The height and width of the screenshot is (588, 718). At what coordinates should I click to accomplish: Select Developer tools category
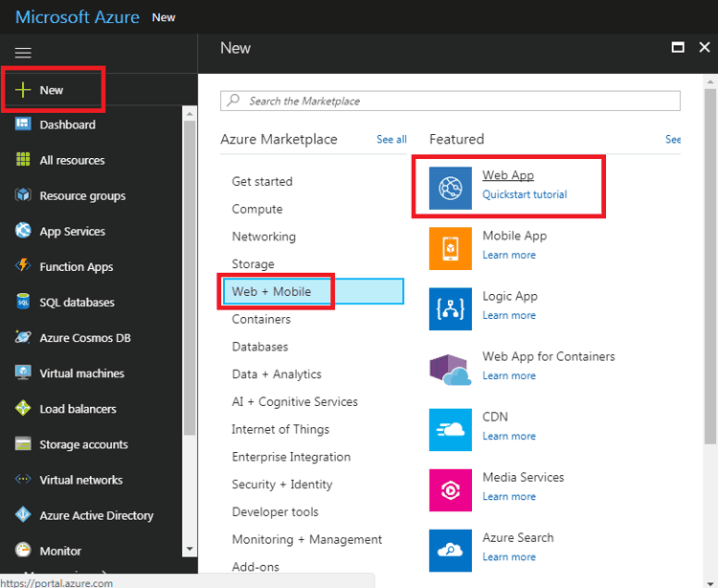pyautogui.click(x=275, y=512)
